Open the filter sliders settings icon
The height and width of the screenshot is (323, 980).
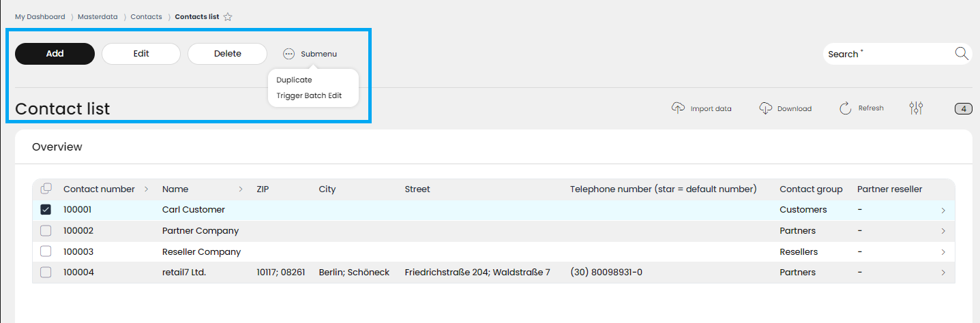coord(916,108)
